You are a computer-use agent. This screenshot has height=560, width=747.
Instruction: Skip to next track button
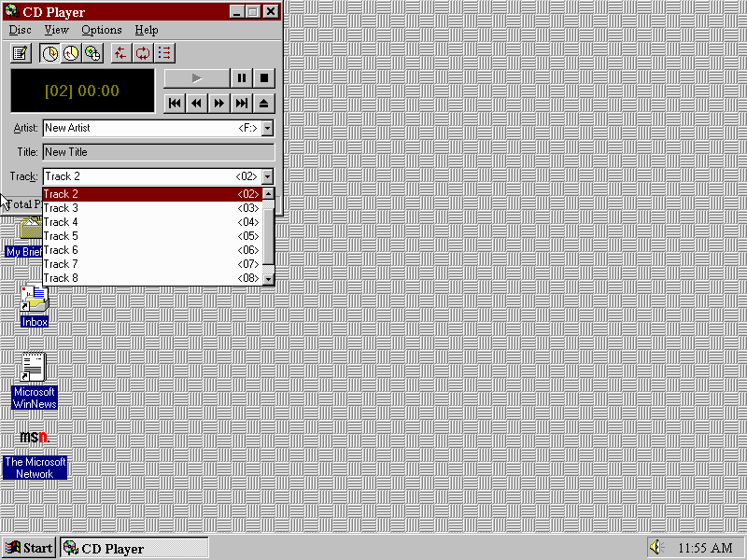(242, 103)
